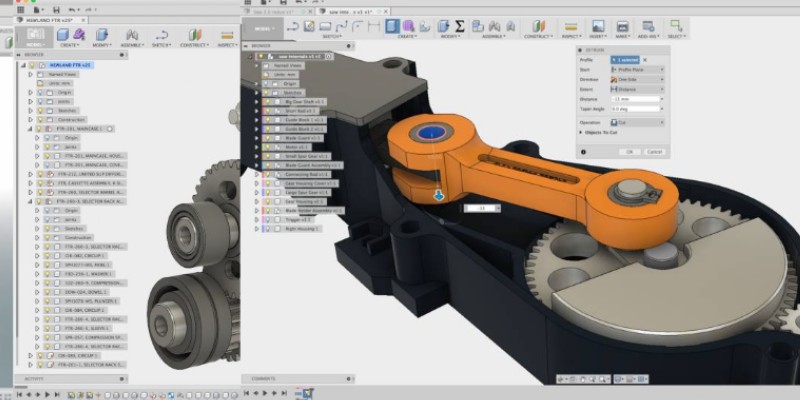This screenshot has height=400, width=800.
Task: Click the Create box icon in left window
Action: (63, 34)
